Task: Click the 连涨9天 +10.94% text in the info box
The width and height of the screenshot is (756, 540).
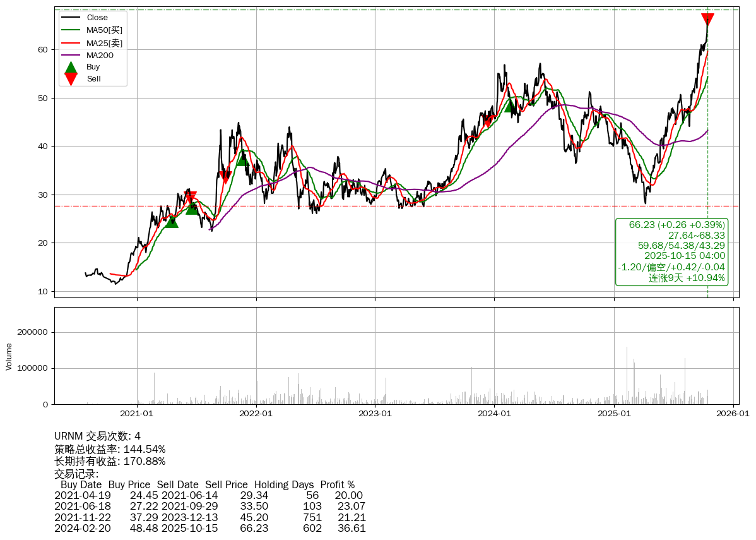Action: [687, 278]
